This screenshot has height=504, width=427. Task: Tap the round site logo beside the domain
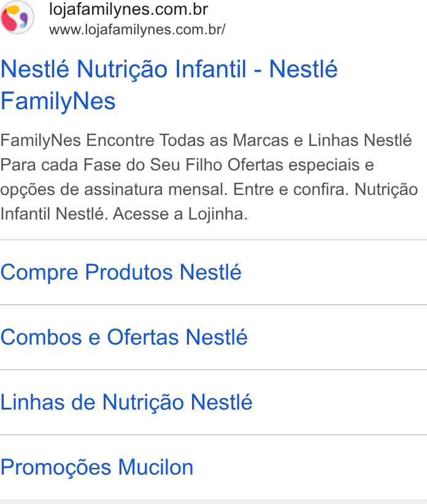(x=17, y=17)
